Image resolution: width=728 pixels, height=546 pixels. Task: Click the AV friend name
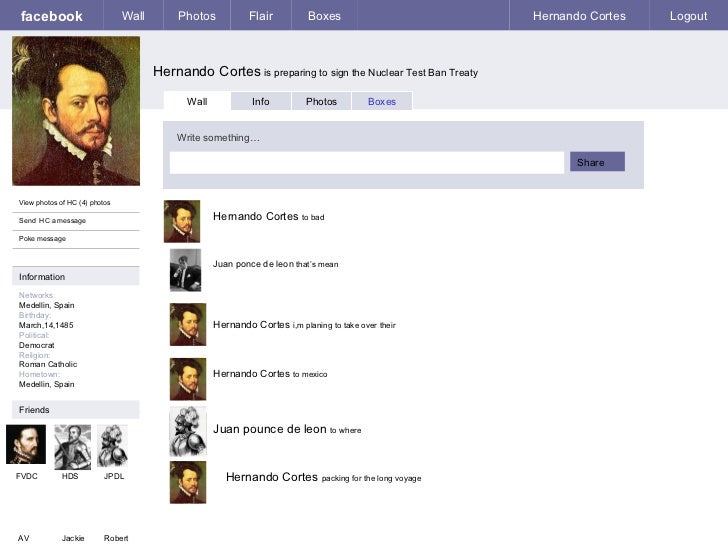[x=24, y=538]
